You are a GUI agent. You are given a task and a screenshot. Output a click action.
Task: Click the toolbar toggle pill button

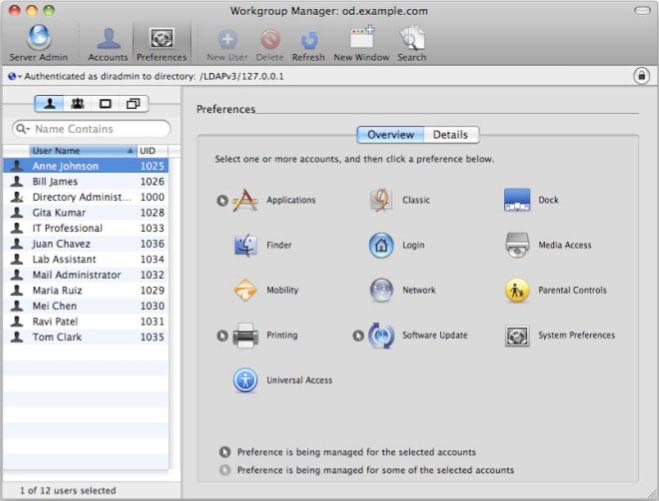(x=642, y=11)
